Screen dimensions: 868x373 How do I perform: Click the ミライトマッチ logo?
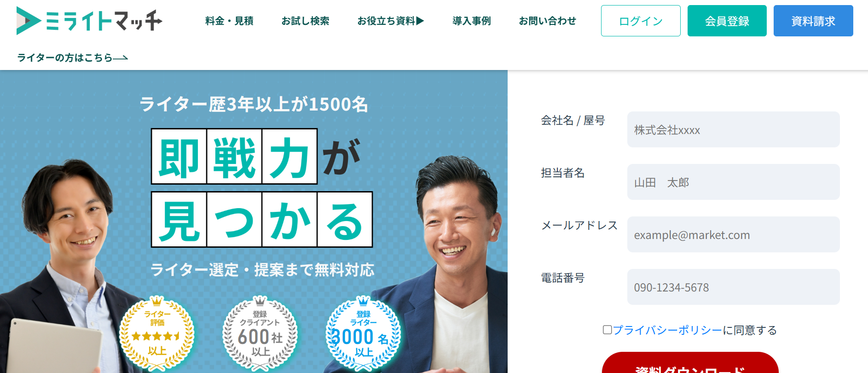(89, 21)
